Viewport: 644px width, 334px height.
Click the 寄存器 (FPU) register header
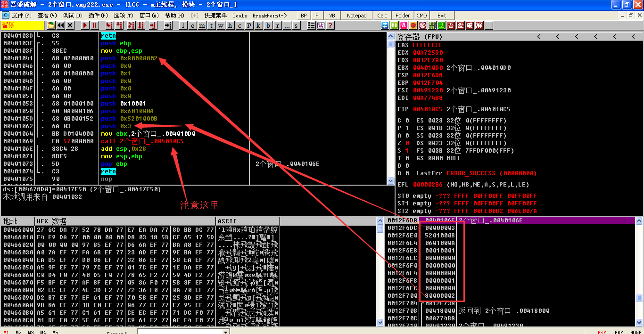point(420,36)
